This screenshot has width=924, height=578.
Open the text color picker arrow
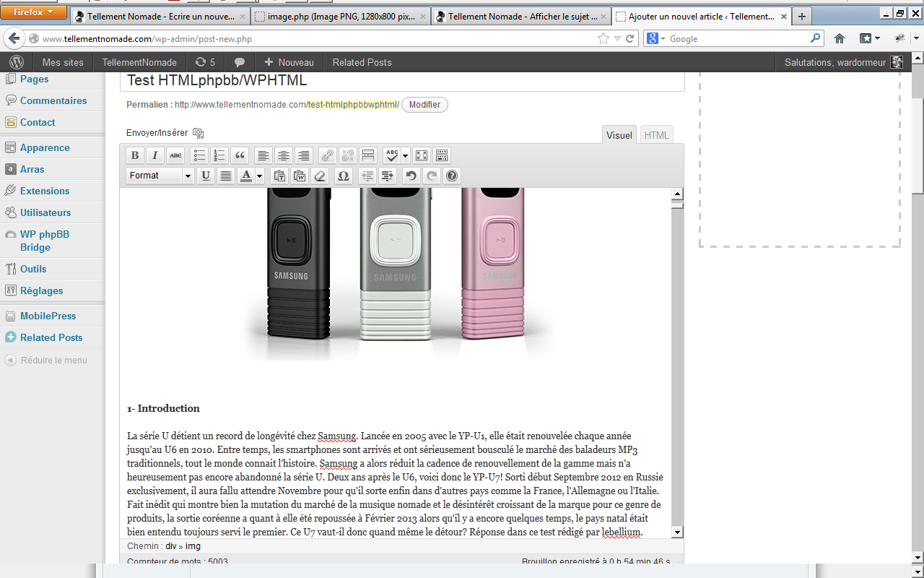(x=260, y=176)
